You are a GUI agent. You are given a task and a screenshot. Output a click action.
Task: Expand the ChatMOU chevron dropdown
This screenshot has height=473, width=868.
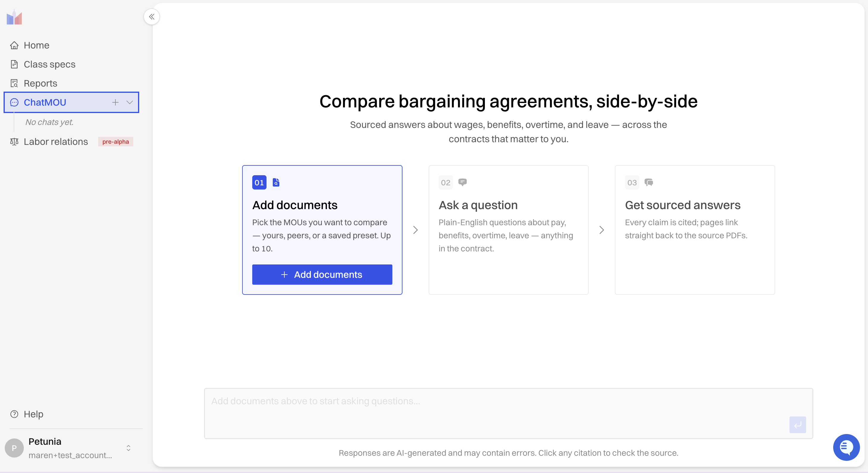tap(130, 102)
